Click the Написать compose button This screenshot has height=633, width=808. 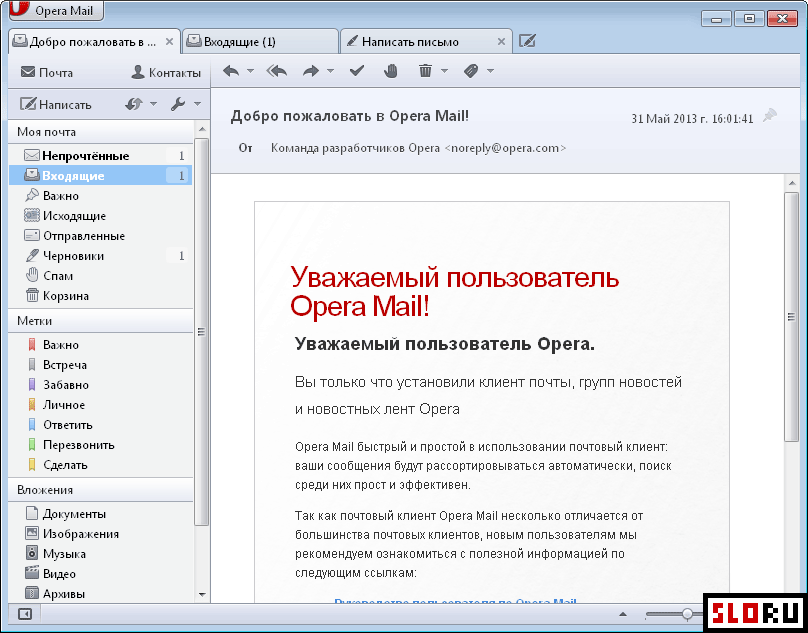(56, 105)
